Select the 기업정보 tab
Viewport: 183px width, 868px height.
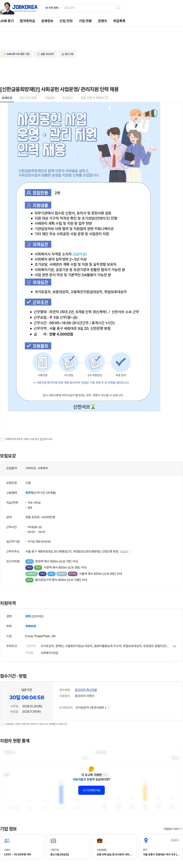[50, 98]
